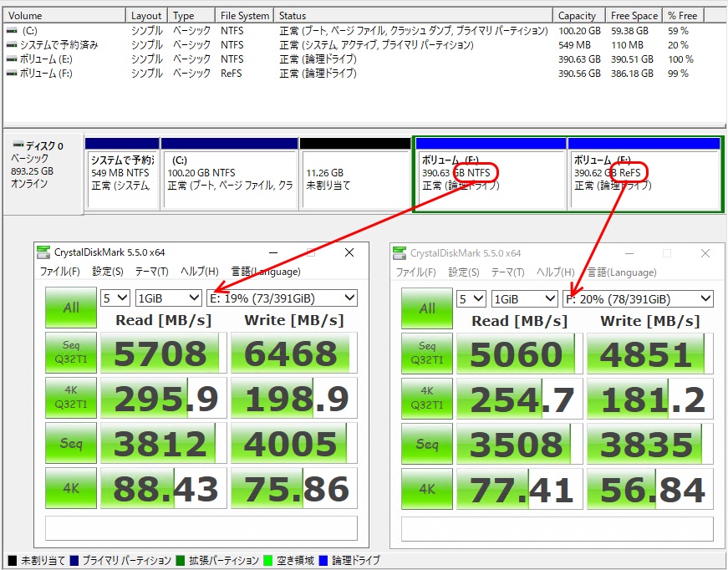Screen dimensions: 728x570
Task: Click All button in left CrystalDiskMark
Action: pyautogui.click(x=71, y=308)
